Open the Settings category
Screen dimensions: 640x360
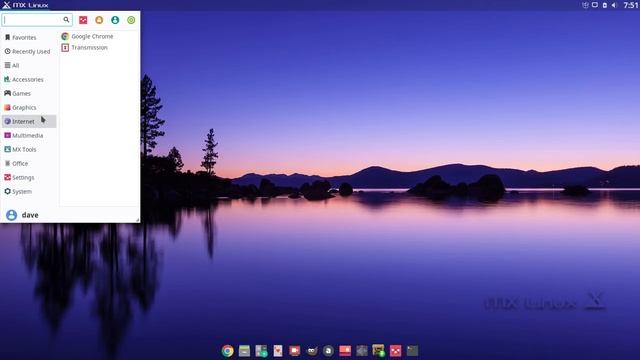tap(29, 178)
